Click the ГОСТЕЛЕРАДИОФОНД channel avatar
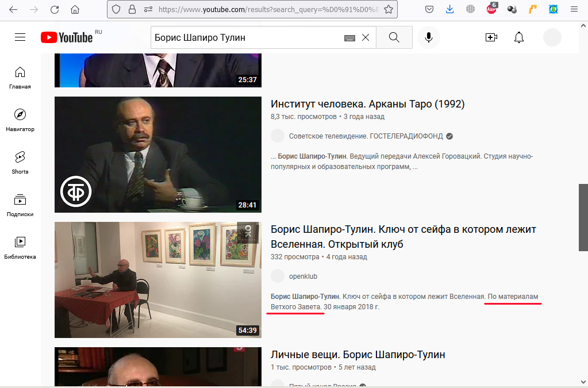Viewport: 588px width, 388px height. [x=278, y=136]
